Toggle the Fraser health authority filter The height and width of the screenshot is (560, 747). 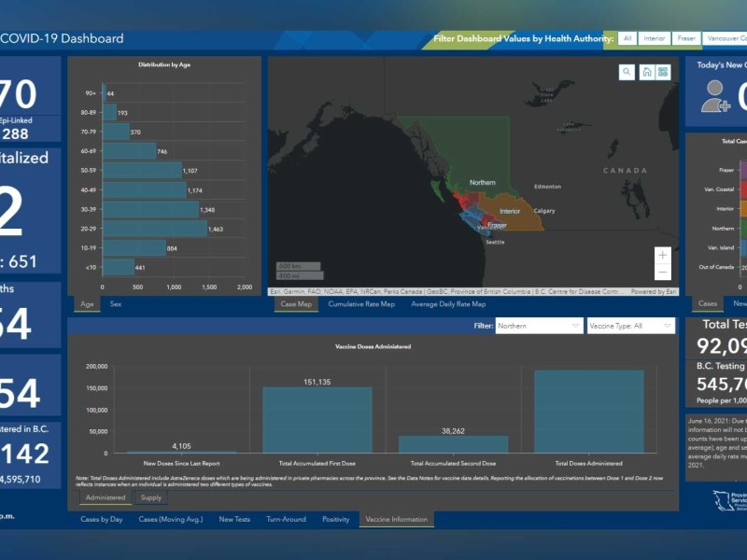[686, 38]
